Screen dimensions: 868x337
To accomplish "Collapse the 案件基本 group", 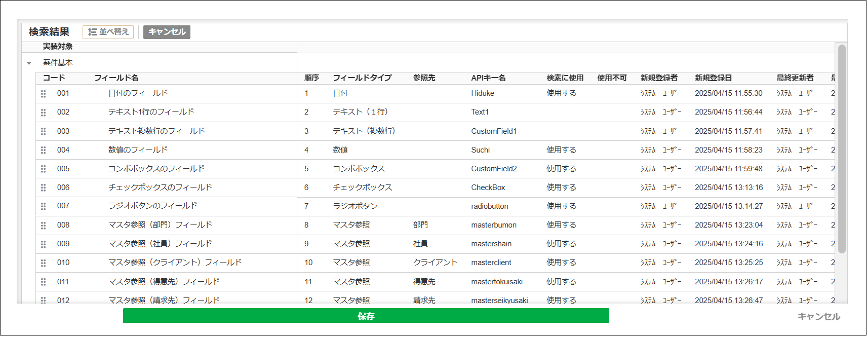I will click(29, 63).
